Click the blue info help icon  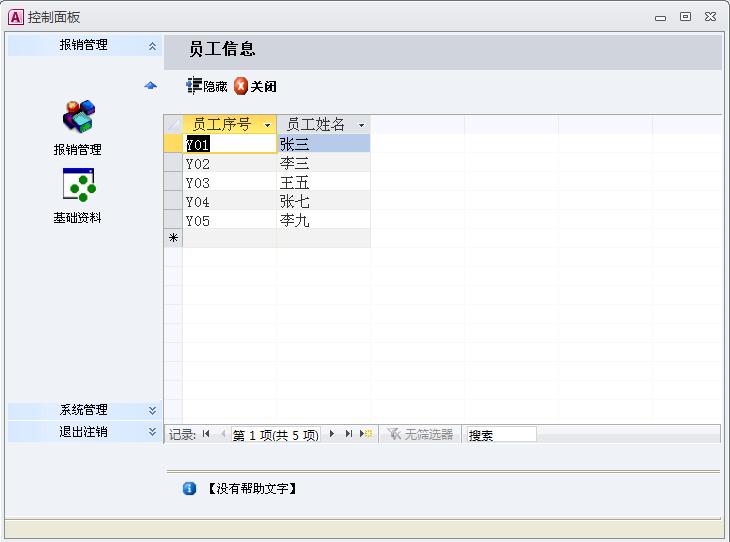point(189,488)
